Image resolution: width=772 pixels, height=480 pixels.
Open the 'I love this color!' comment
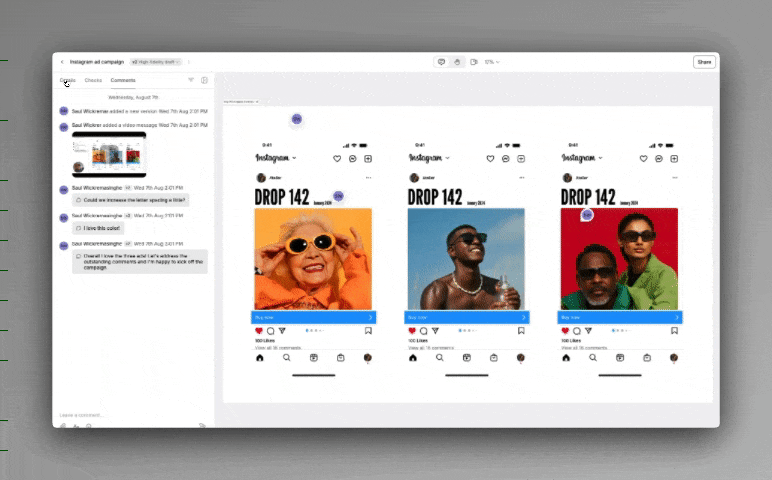click(98, 228)
